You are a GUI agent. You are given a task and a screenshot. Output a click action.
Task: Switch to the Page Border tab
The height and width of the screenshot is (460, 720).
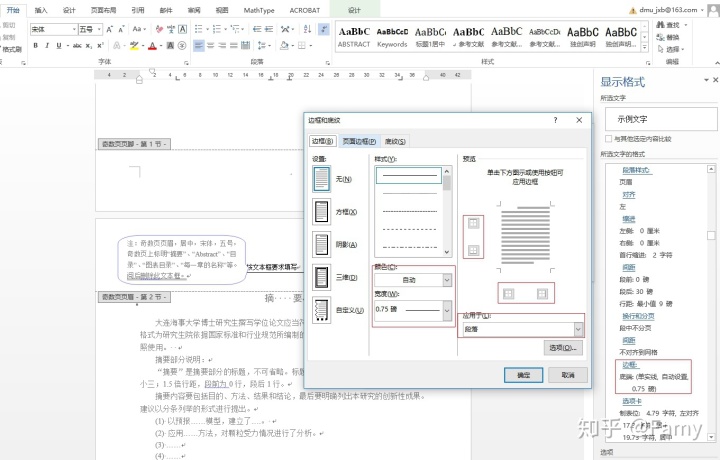click(x=360, y=141)
